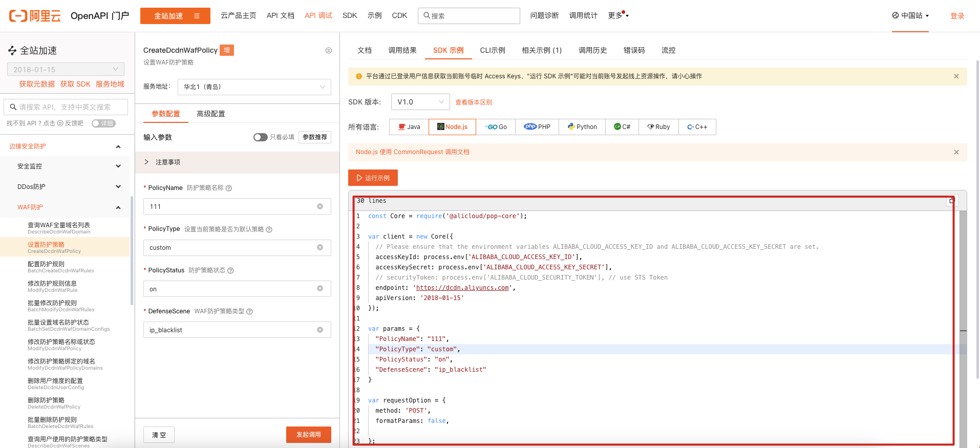Open the 高级配置 tab
Image resolution: width=980 pixels, height=448 pixels.
pyautogui.click(x=211, y=114)
